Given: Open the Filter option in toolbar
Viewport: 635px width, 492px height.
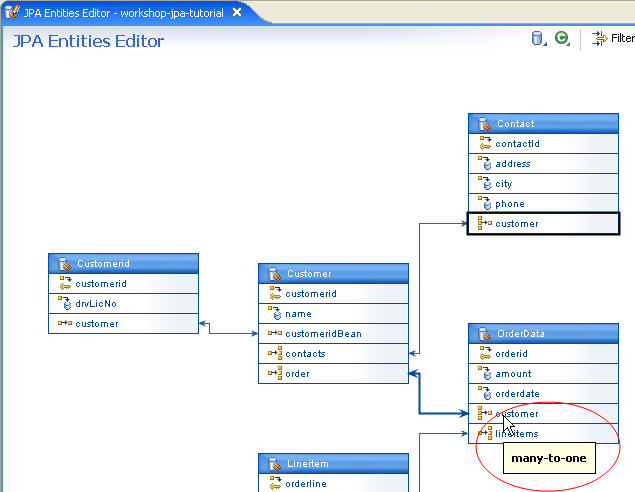Looking at the screenshot, I should (x=613, y=38).
